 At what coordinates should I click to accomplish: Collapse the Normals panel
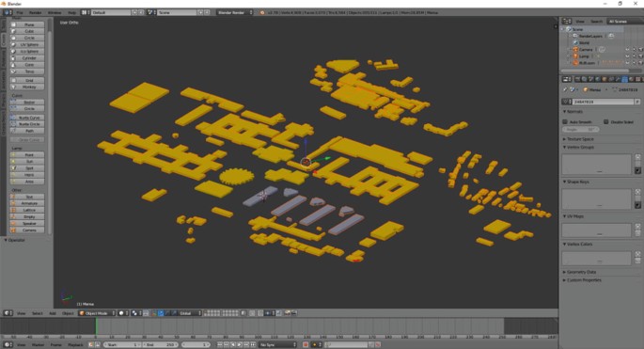574,111
